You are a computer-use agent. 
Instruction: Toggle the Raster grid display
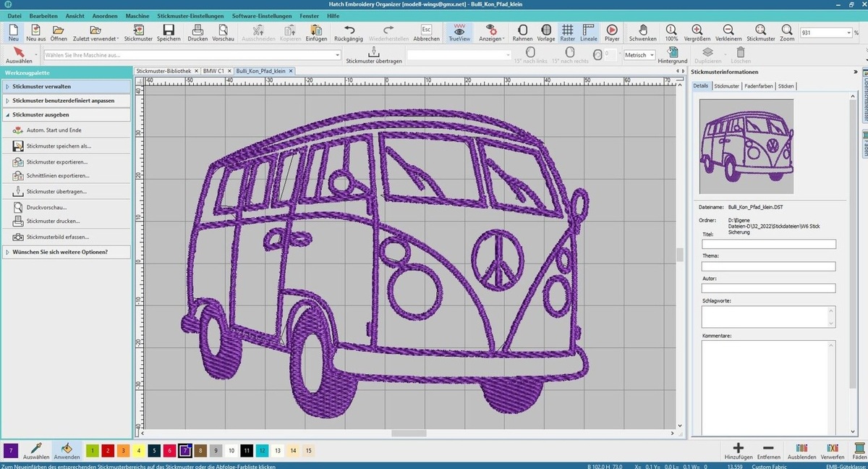[x=568, y=33]
